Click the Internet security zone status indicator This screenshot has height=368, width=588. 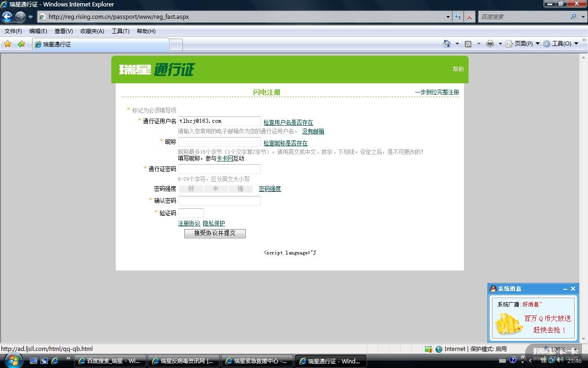471,349
